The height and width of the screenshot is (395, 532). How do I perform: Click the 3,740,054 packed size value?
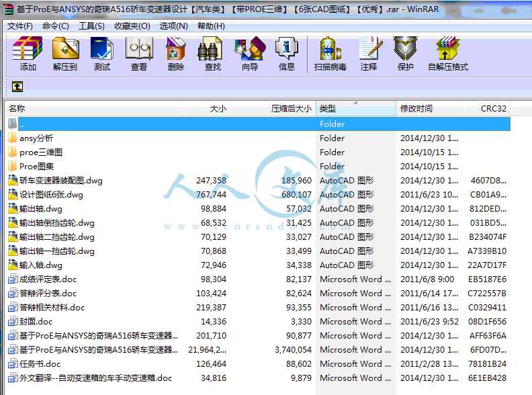coord(293,349)
